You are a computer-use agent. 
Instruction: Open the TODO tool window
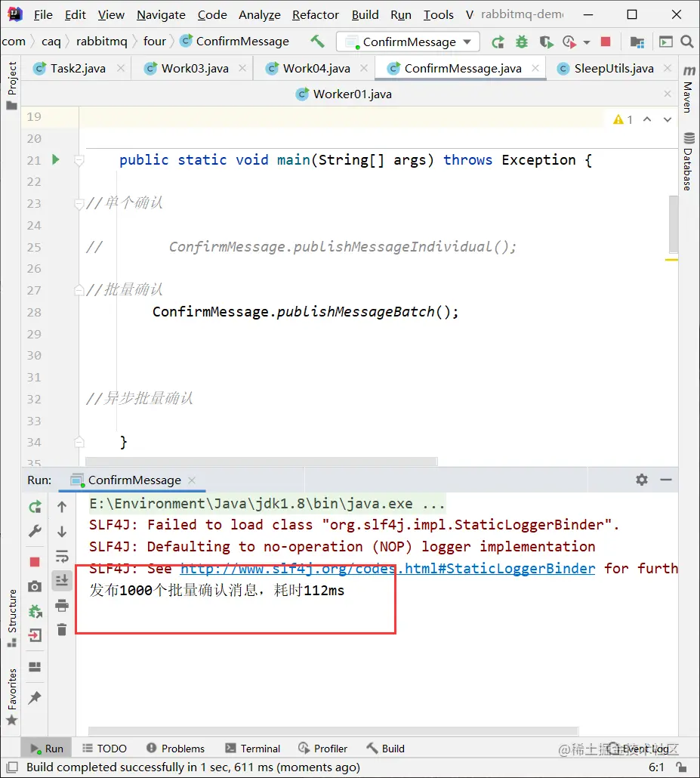(104, 749)
